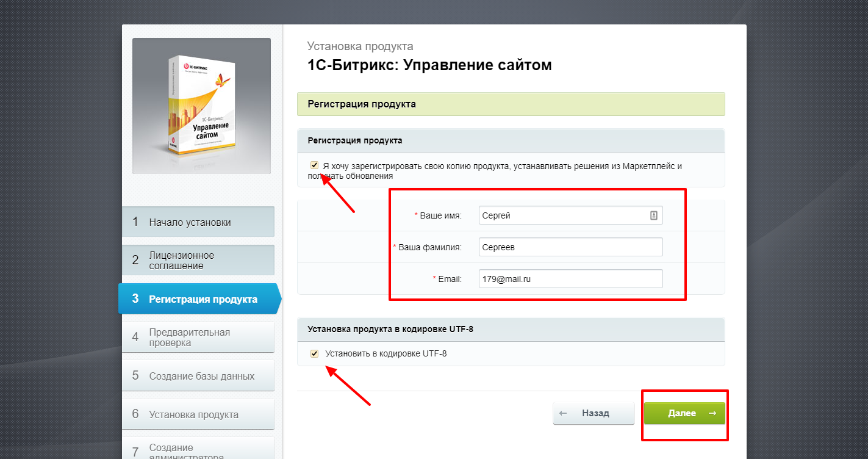This screenshot has height=459, width=868.
Task: Select step 7 Создание администратора
Action: 198,449
